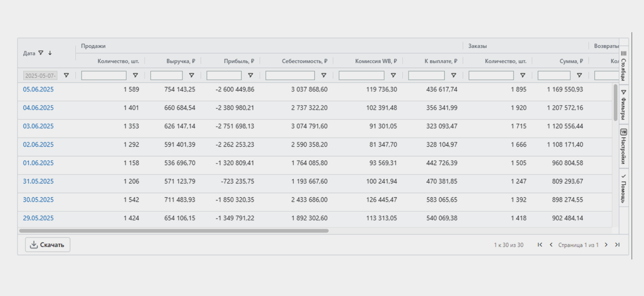Viewport: 644px width, 296px height.
Task: Open filter options for К выплате column
Action: pos(453,75)
